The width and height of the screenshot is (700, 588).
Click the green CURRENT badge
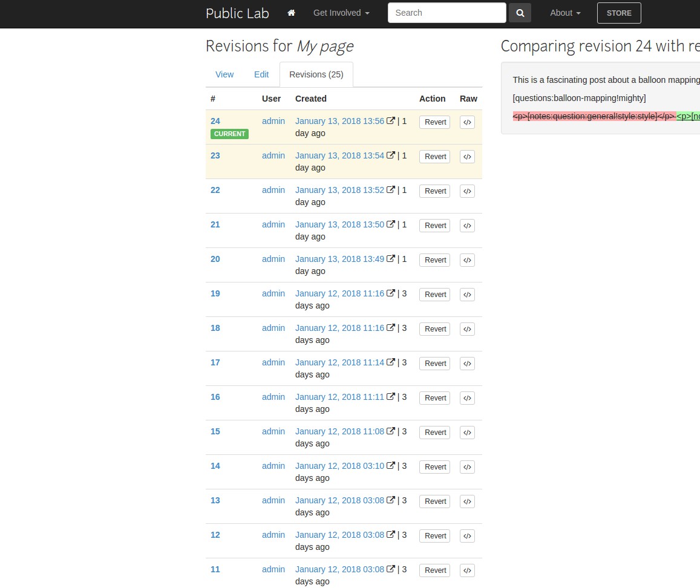tap(229, 134)
